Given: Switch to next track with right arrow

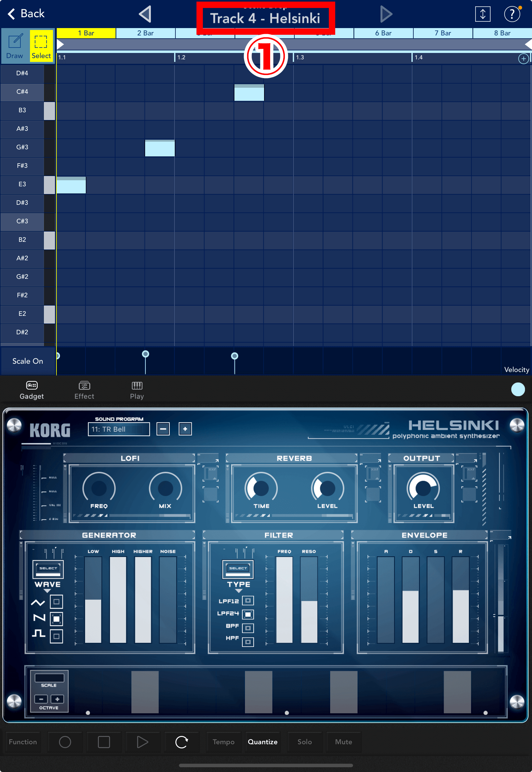Looking at the screenshot, I should click(x=386, y=14).
